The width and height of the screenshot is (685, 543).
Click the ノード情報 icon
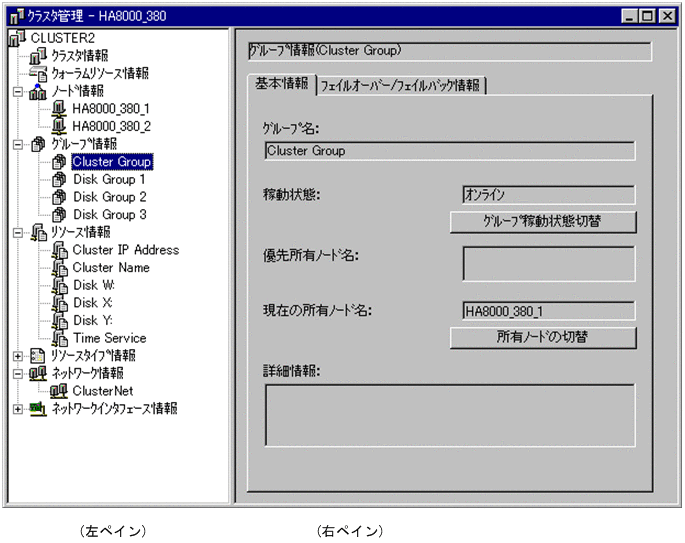tap(38, 91)
